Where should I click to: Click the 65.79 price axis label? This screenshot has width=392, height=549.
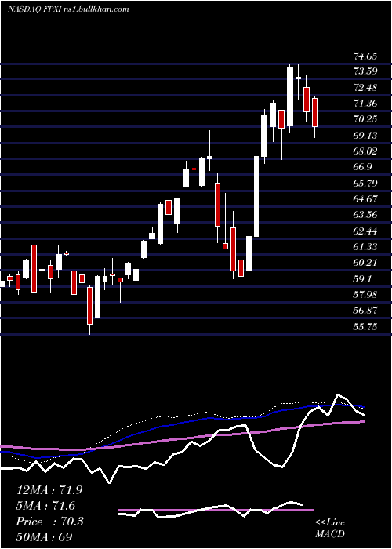click(x=365, y=183)
